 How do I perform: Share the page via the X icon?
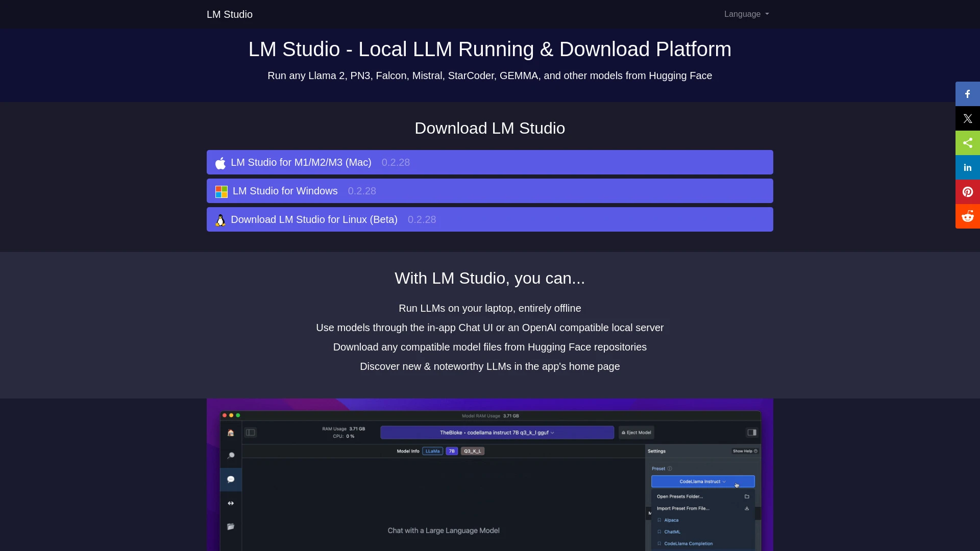point(967,118)
